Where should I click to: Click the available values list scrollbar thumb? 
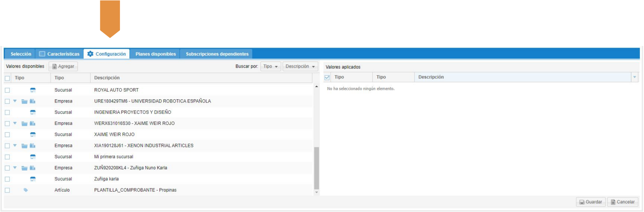[316, 168]
